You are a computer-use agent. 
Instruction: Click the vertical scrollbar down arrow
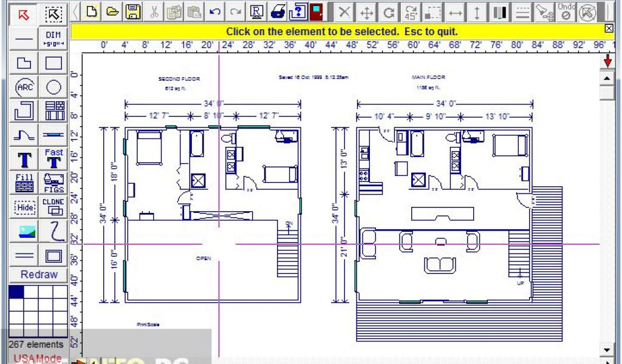(607, 349)
